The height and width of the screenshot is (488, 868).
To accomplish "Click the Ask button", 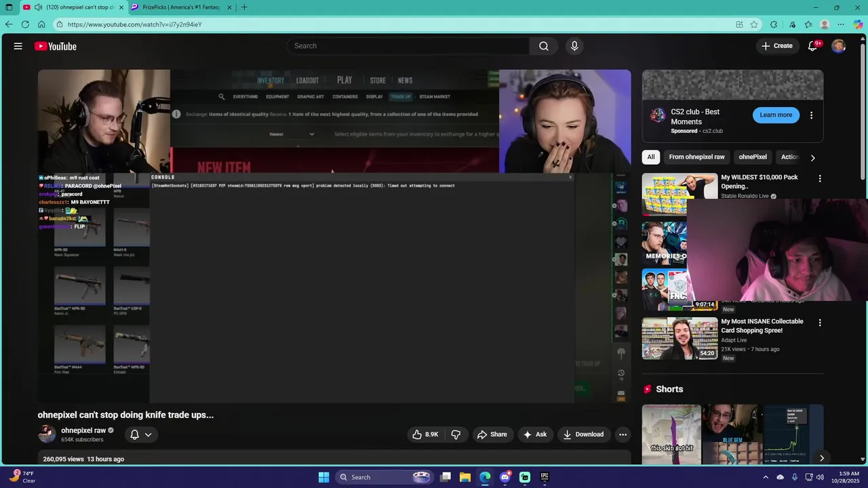I will coord(534,434).
